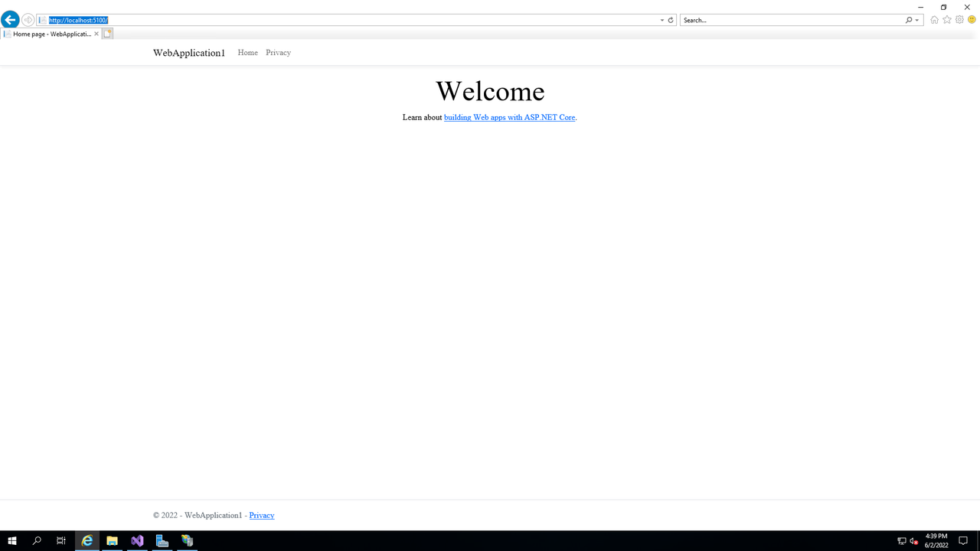Open Windows taskbar search
Screen dimensions: 980x551
coord(37,541)
